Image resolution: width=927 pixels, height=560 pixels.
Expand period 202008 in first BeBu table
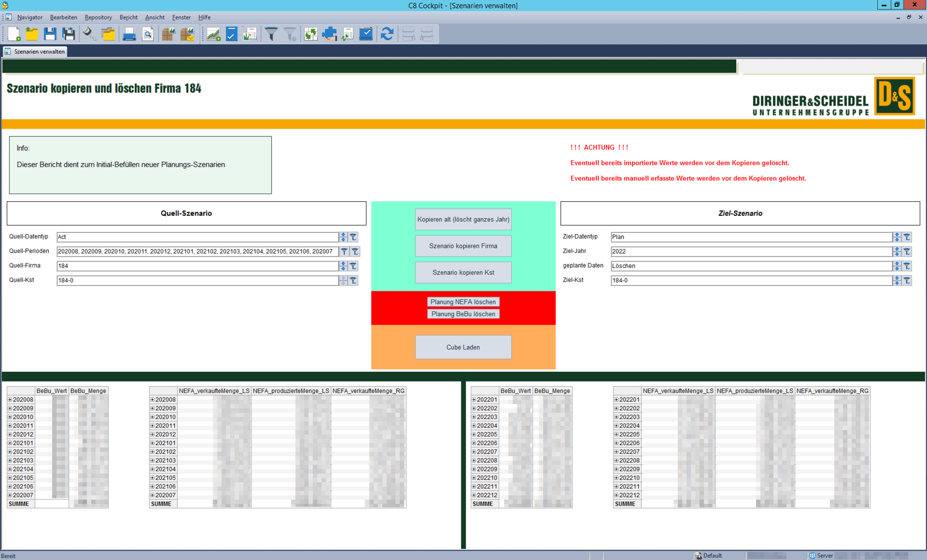tap(10, 400)
